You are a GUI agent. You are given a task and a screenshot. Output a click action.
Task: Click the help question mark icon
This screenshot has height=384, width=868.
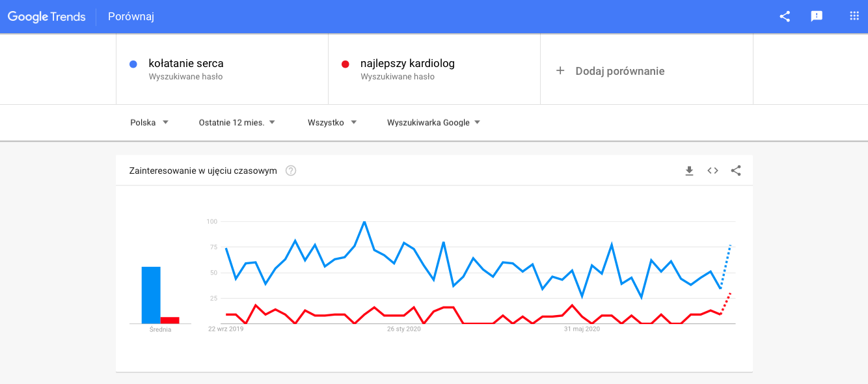[x=291, y=171]
